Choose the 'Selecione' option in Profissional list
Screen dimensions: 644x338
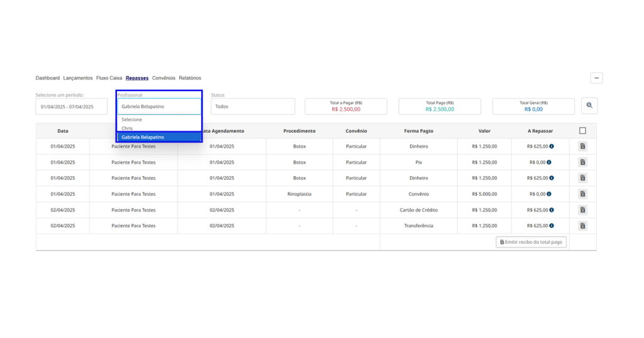tap(159, 119)
